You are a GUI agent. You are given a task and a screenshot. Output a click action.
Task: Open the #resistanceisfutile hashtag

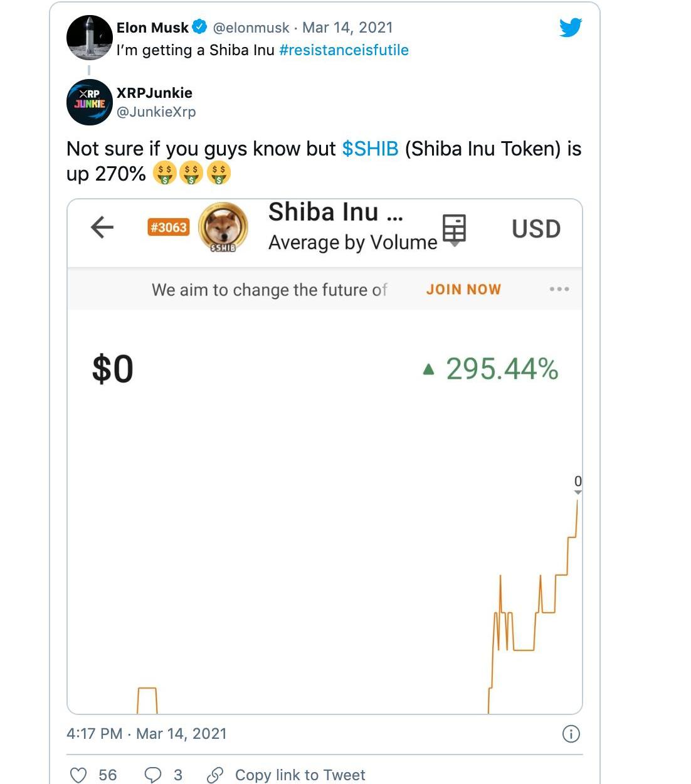[x=344, y=50]
